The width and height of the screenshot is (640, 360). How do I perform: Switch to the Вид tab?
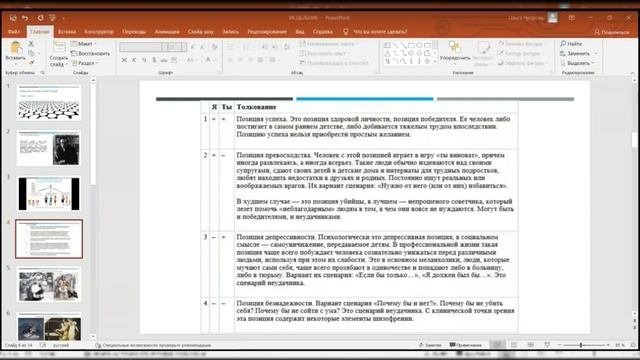(300, 31)
